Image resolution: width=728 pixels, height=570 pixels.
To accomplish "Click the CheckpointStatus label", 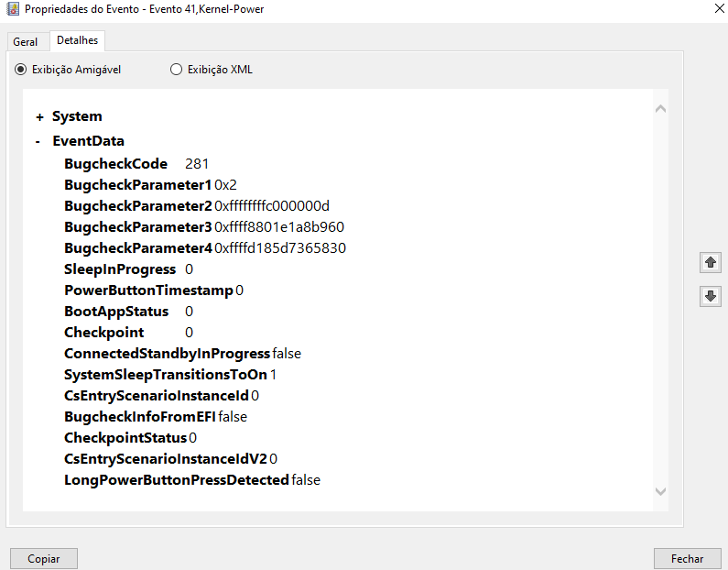I will click(x=125, y=438).
